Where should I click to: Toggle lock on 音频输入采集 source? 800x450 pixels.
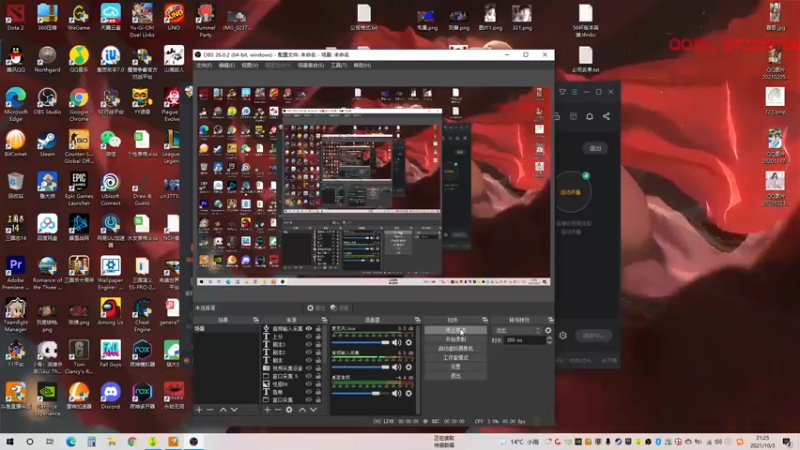[x=318, y=329]
